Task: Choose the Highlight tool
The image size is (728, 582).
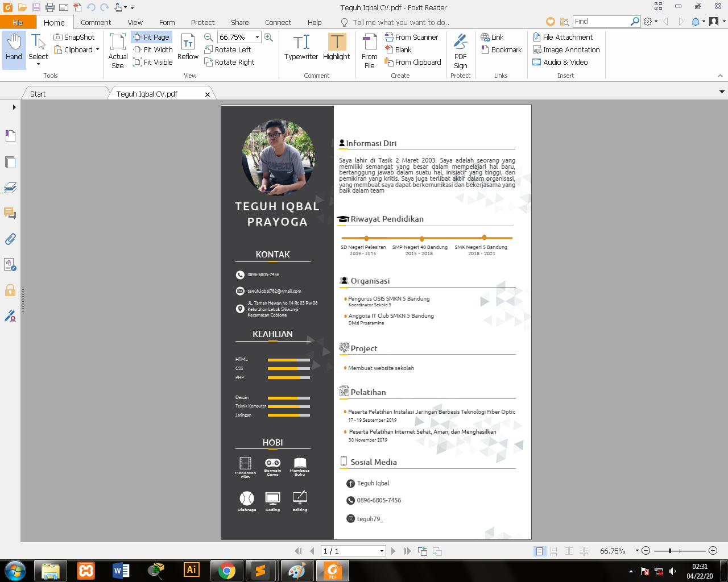Action: (337, 47)
